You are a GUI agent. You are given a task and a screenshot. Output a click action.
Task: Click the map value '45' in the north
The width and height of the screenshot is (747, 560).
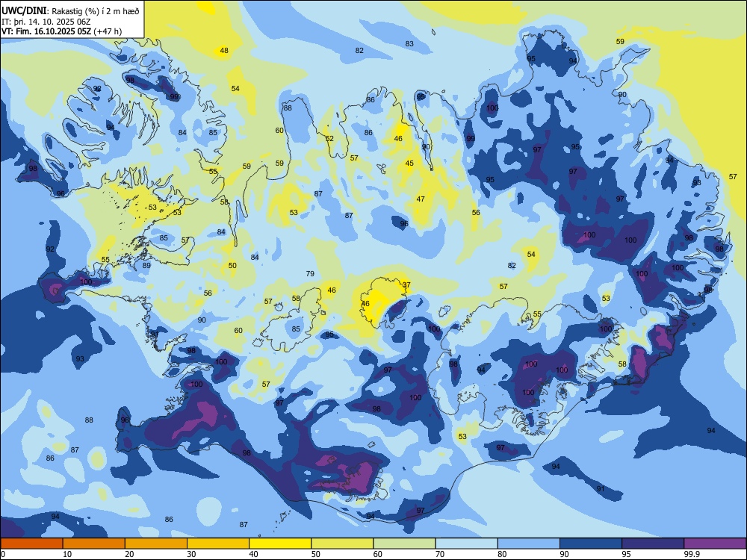point(409,163)
